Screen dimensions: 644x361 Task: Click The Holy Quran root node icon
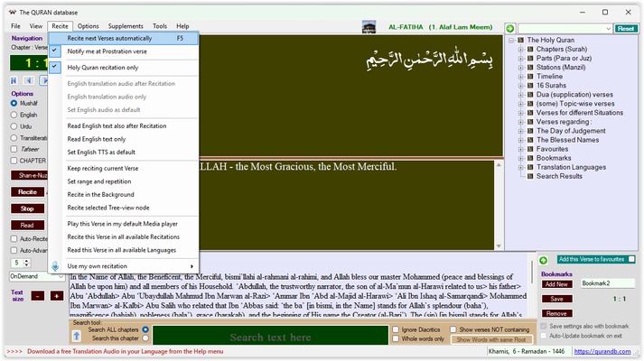521,41
